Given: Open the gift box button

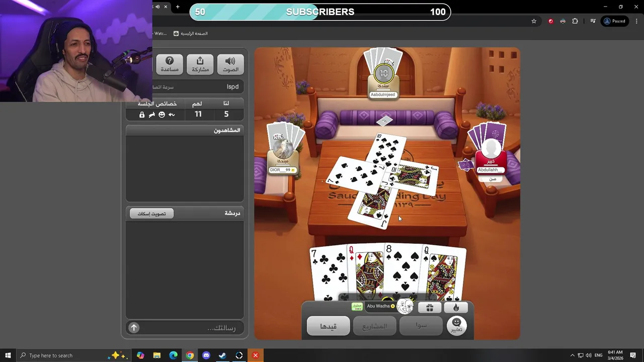Looking at the screenshot, I should coord(430,307).
